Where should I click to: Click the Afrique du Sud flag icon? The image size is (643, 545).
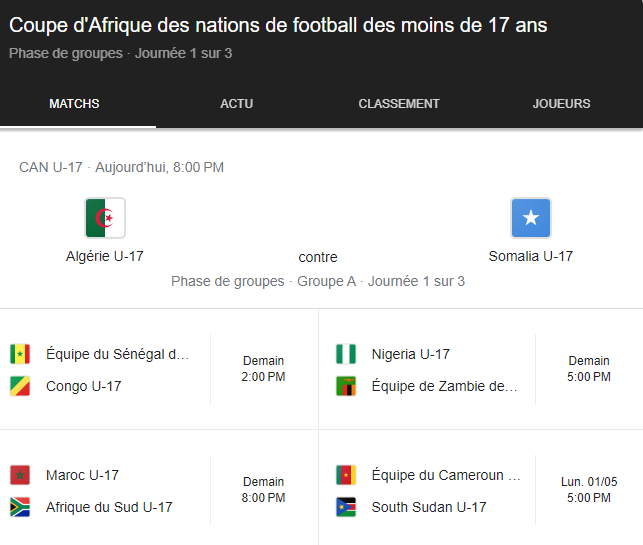pyautogui.click(x=20, y=507)
